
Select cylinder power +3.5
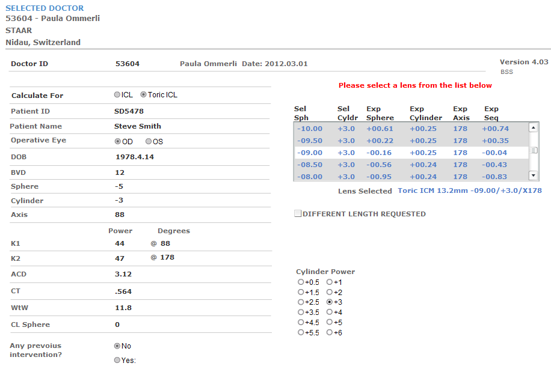pyautogui.click(x=300, y=312)
